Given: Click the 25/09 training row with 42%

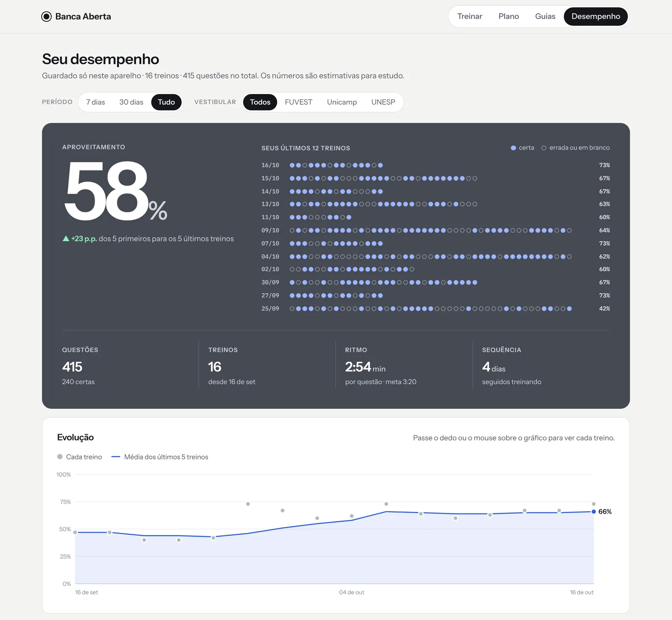Looking at the screenshot, I should pos(436,309).
